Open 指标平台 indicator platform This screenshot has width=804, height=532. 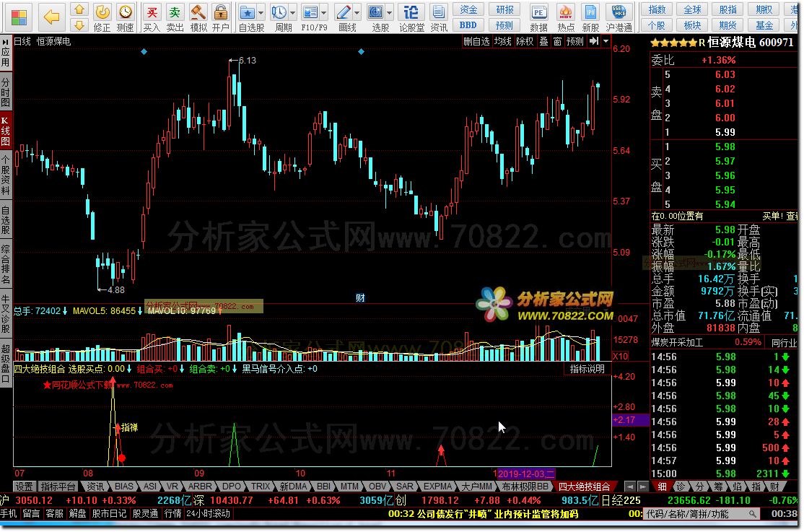[58, 487]
